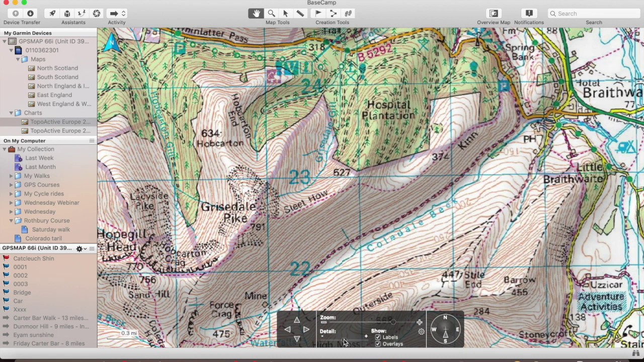This screenshot has height=362, width=644.
Task: Select the ruler Measure map tool
Action: pos(300,14)
